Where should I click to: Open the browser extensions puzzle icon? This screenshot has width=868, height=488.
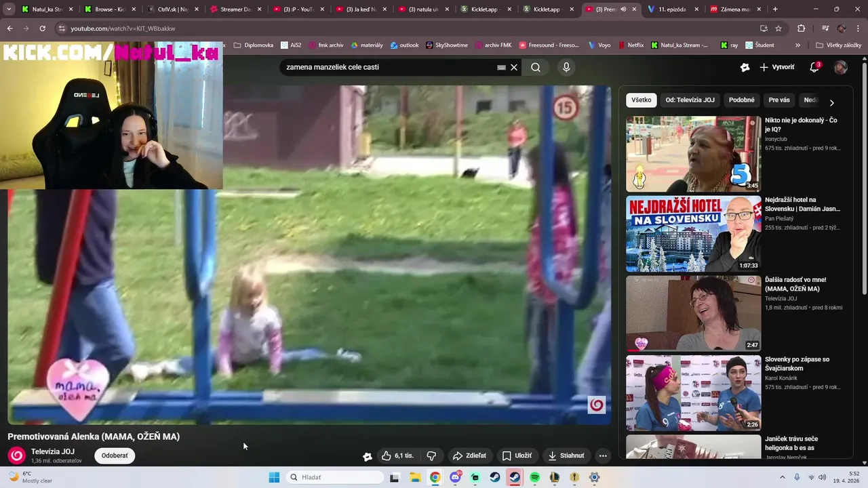point(801,28)
